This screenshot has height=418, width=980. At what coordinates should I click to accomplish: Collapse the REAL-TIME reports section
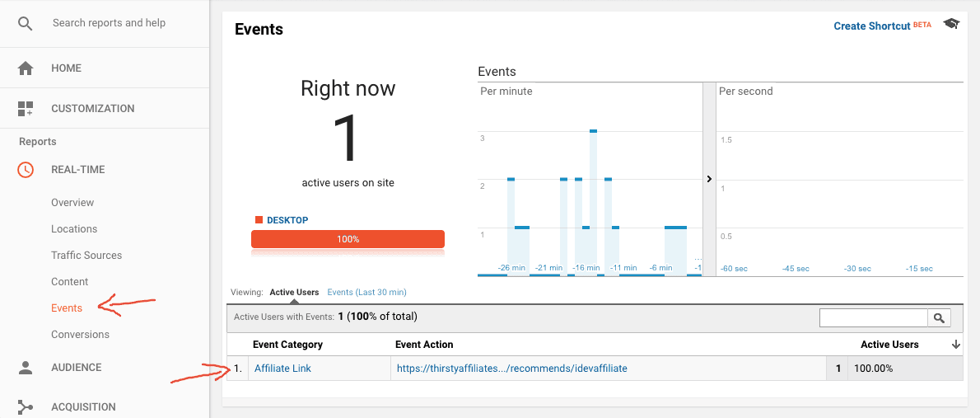pos(78,170)
